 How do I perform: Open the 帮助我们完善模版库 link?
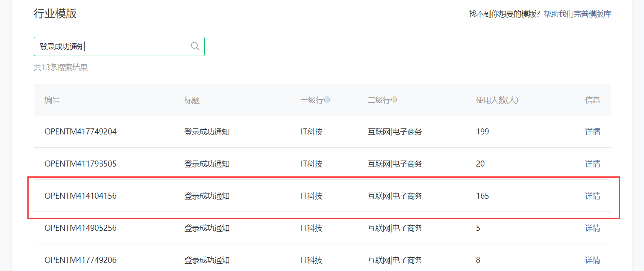(577, 14)
